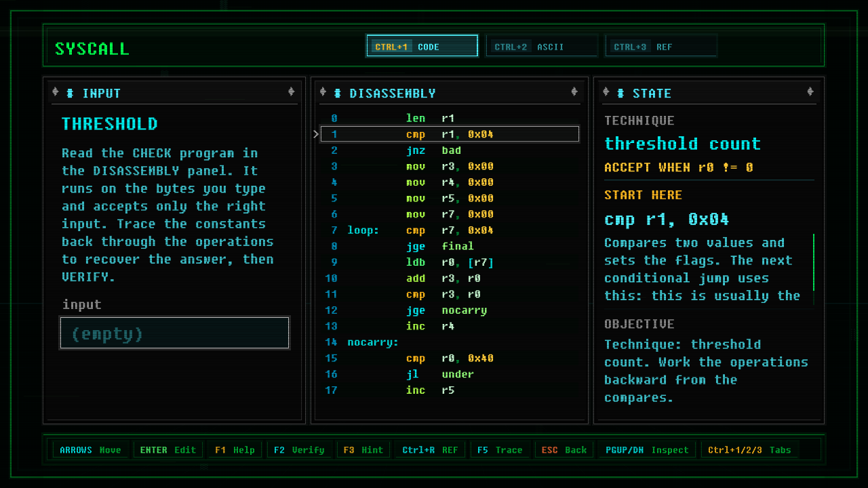This screenshot has height=488, width=868.
Task: Click the left diamond icon in the STATE header
Action: 606,92
